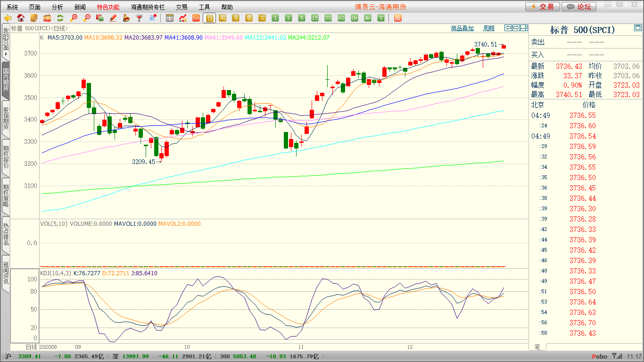Select the 2hr period

tap(355, 18)
